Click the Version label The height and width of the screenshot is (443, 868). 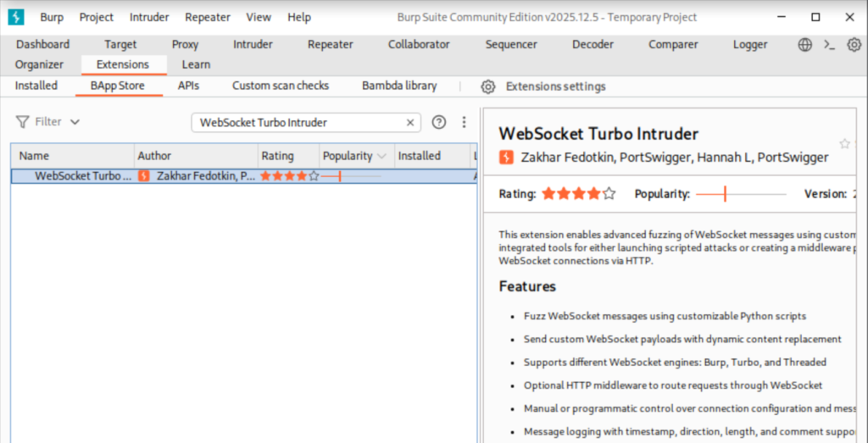pyautogui.click(x=826, y=194)
